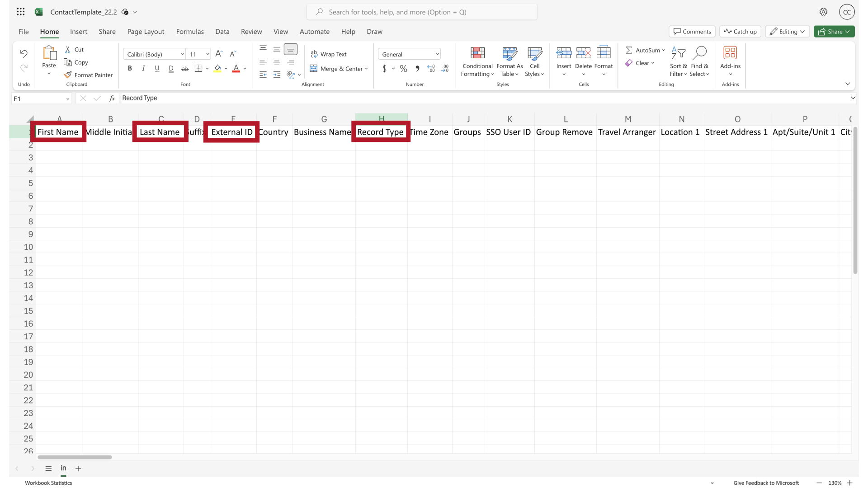Open Sort & Filter options

(678, 62)
